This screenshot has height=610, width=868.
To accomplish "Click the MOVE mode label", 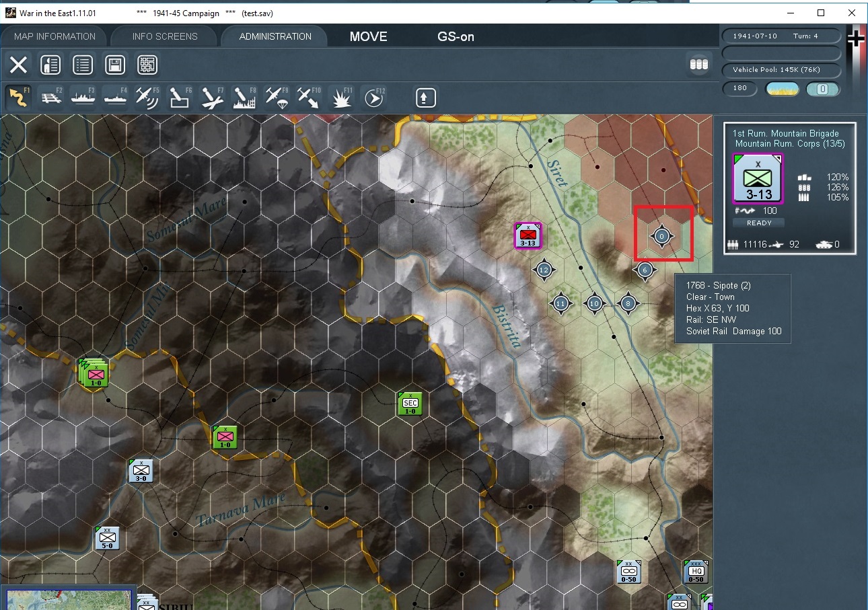I will click(x=368, y=36).
